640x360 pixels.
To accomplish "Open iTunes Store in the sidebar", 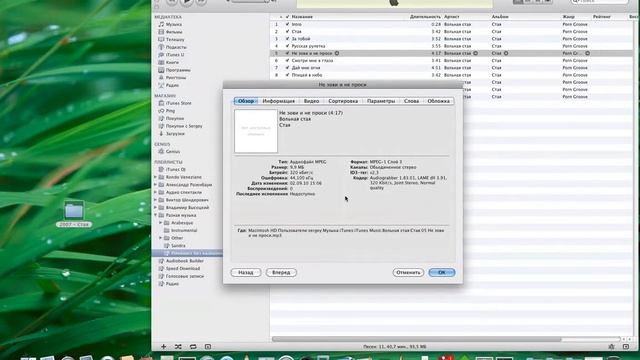I will coord(178,103).
